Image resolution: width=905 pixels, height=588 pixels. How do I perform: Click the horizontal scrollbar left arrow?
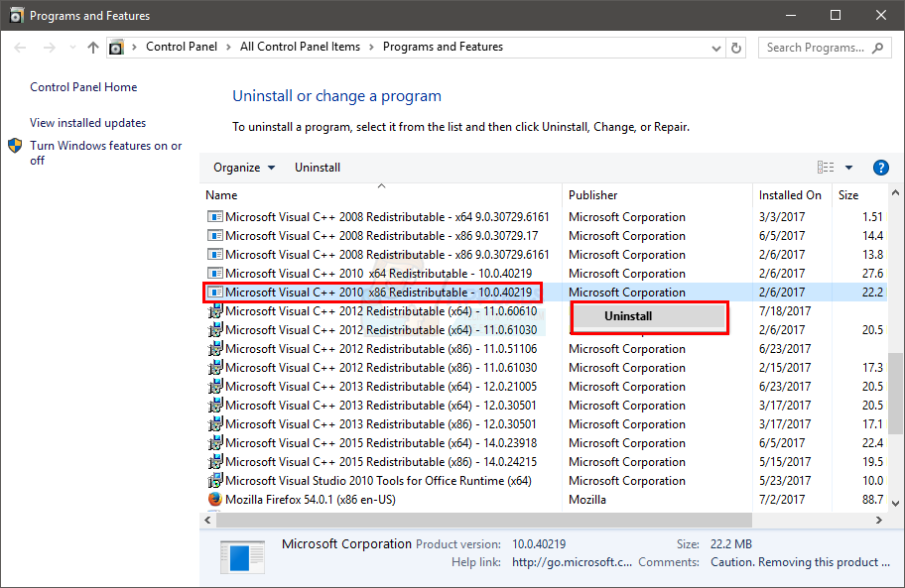pyautogui.click(x=207, y=520)
